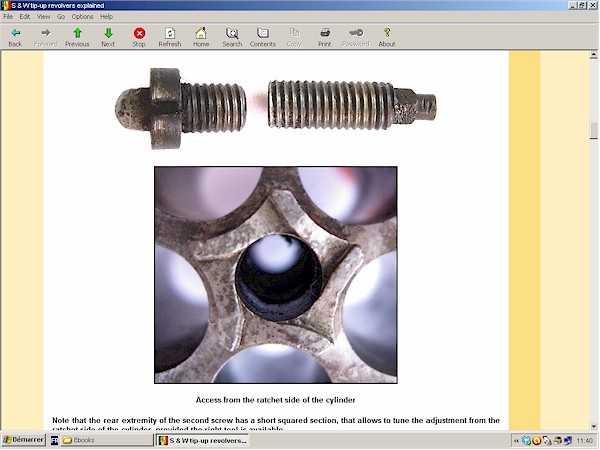The width and height of the screenshot is (600, 450).
Task: Open the Help menu
Action: pos(106,17)
